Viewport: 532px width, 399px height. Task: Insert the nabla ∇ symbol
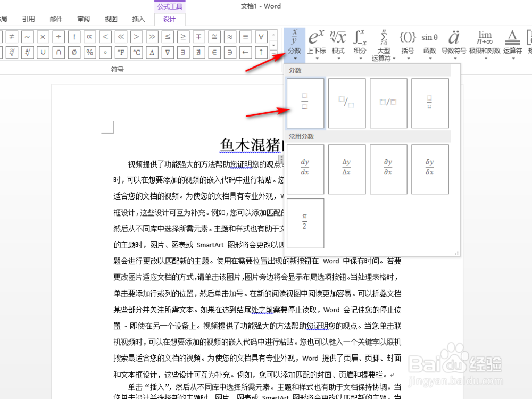[168, 53]
